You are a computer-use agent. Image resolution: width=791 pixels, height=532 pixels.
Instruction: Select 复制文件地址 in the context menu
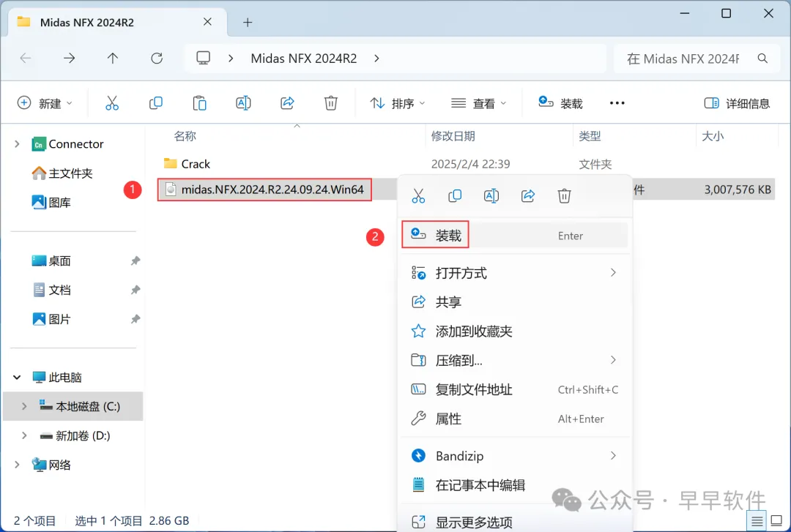coord(515,390)
